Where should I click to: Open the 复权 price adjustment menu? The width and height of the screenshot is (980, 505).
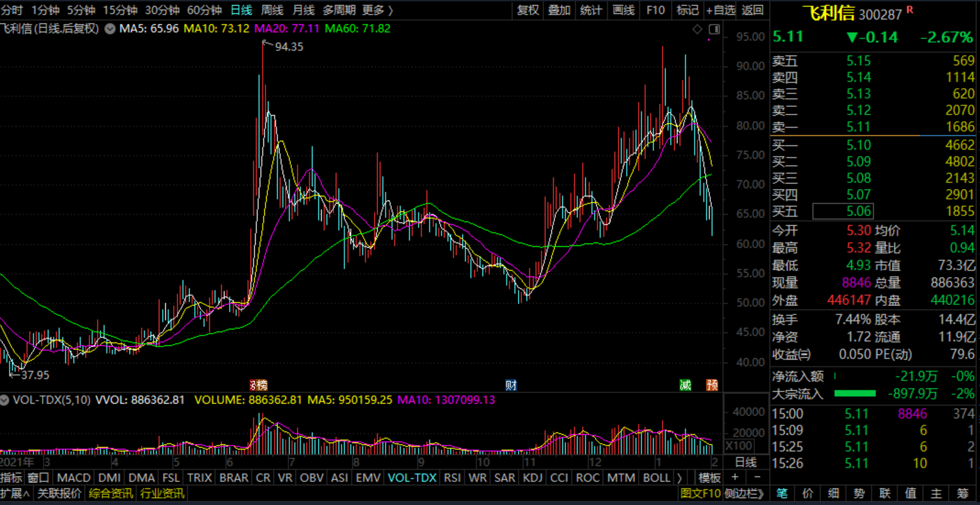pos(528,10)
